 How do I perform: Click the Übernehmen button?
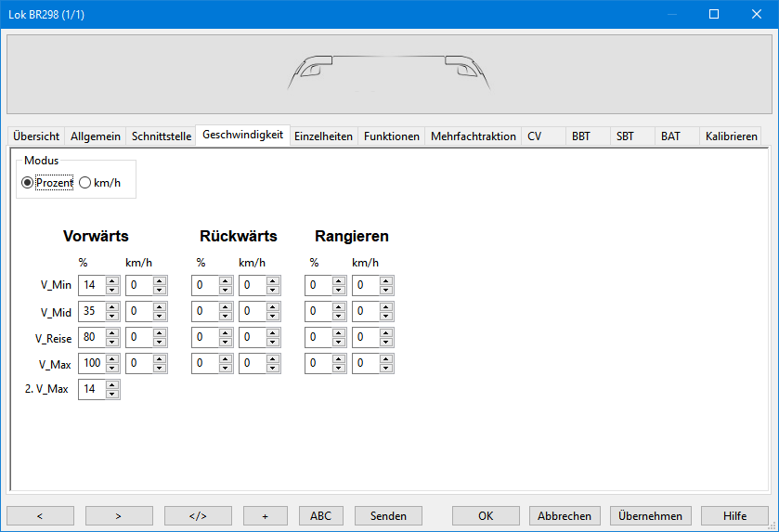(650, 516)
